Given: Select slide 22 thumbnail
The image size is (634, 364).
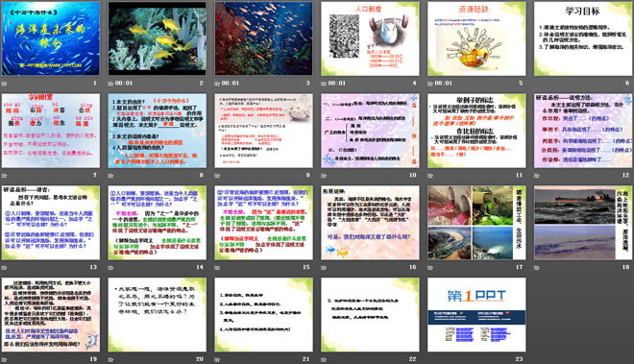Looking at the screenshot, I should click(x=371, y=315).
